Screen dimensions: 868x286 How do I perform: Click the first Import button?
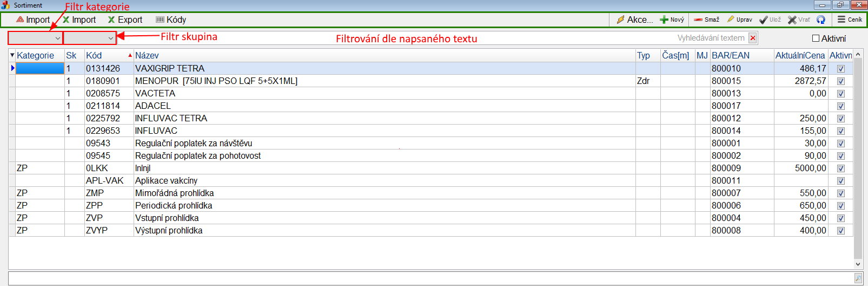point(33,19)
